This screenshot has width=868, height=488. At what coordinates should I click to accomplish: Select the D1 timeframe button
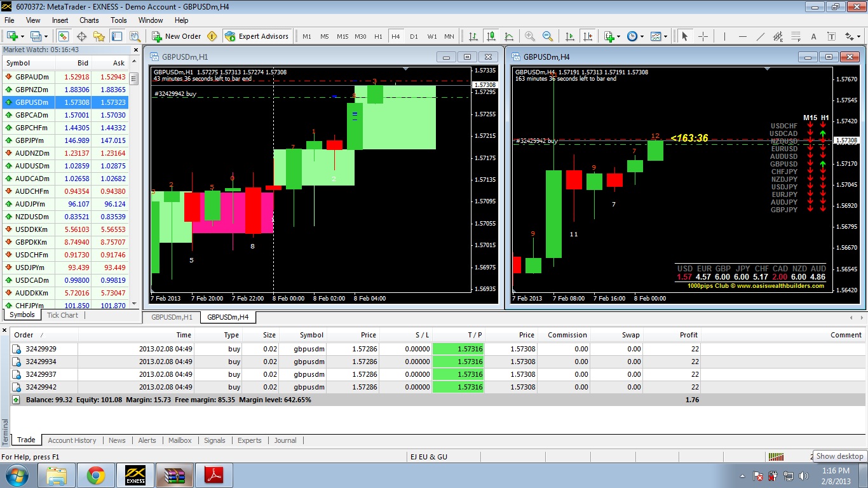(414, 36)
